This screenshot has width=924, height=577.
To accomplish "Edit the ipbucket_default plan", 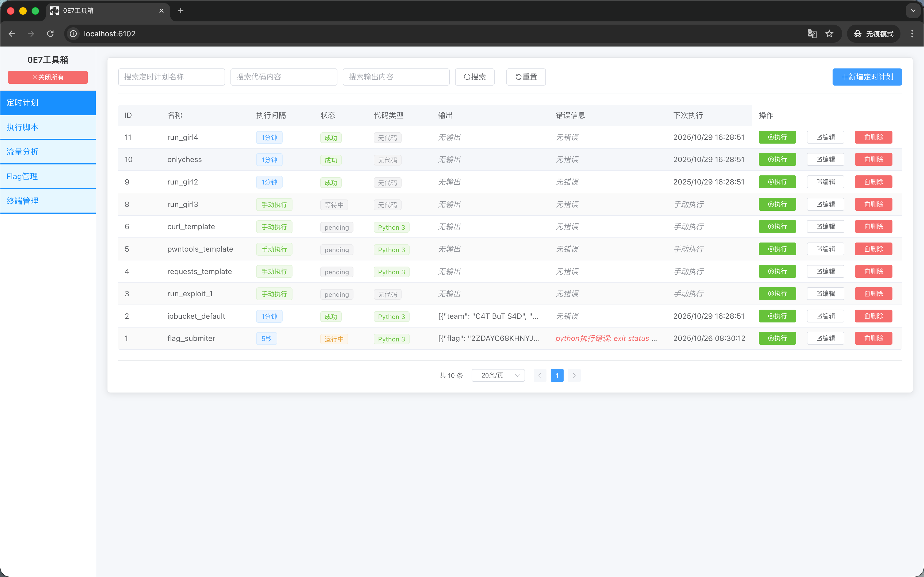I will point(825,316).
